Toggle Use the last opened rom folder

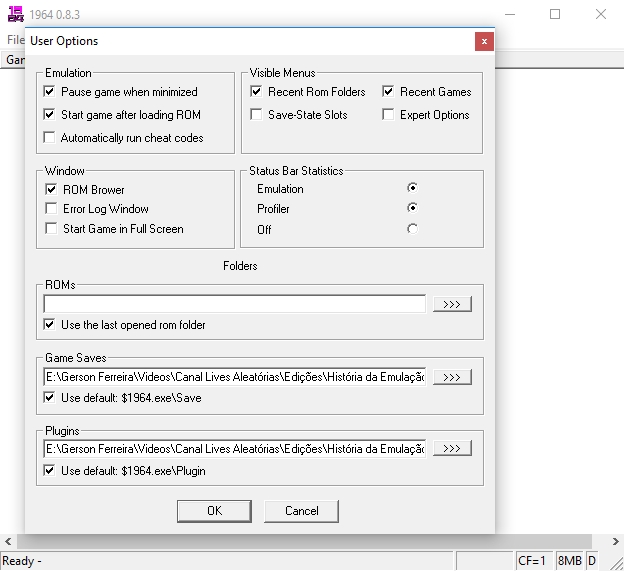pyautogui.click(x=49, y=324)
